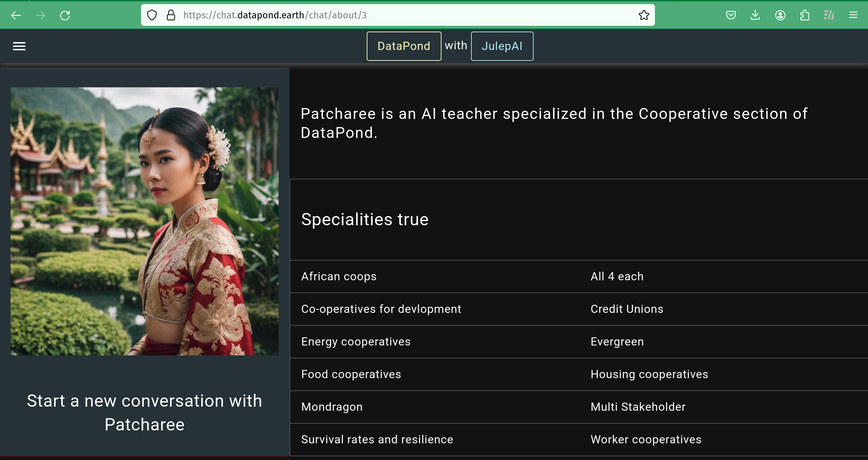Open the Firefox account icon
The width and height of the screenshot is (868, 460).
[780, 15]
